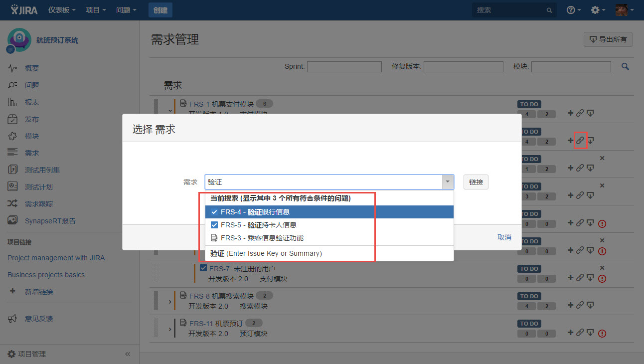
Task: Click the JIRA logo
Action: [x=24, y=10]
